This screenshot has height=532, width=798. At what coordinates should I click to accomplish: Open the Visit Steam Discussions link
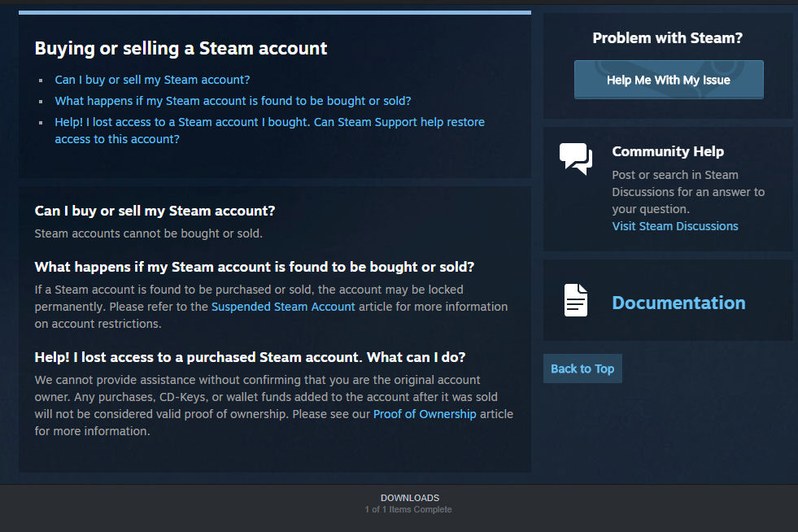point(674,226)
